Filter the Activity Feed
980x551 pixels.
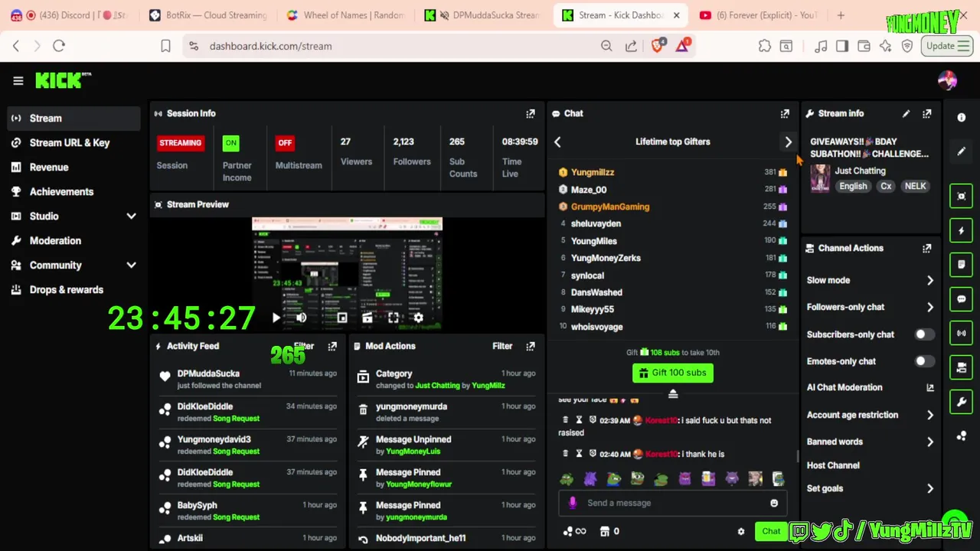point(304,346)
